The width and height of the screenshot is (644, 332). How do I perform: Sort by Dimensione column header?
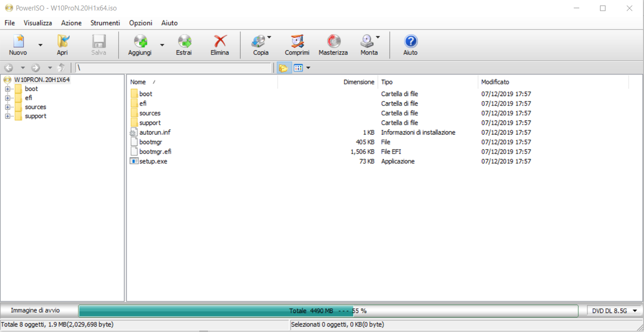328,82
